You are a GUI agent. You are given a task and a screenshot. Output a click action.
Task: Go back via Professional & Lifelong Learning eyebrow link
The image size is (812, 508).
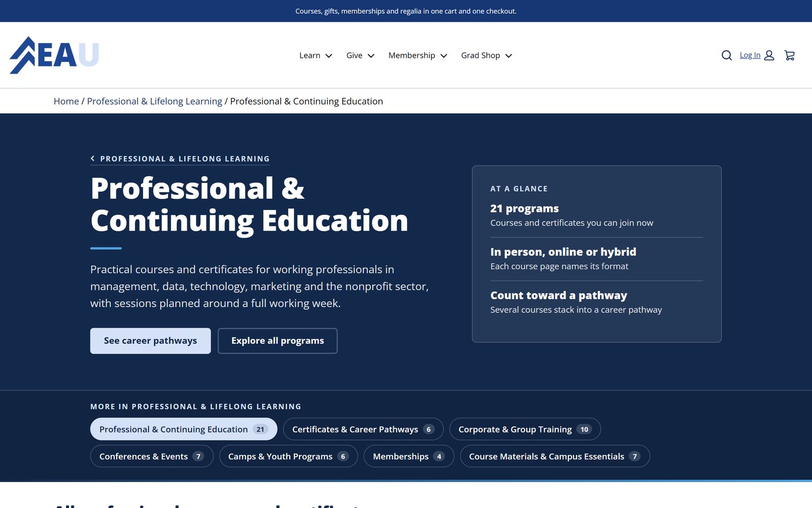point(180,159)
